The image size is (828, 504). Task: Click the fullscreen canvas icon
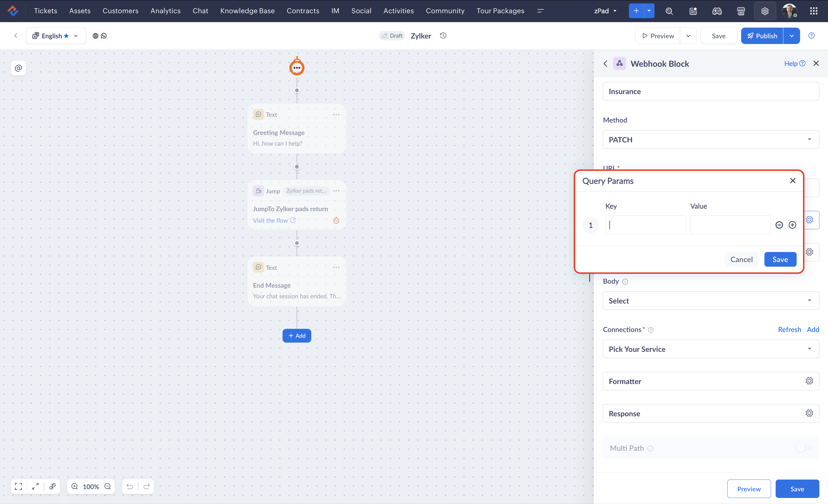(18, 486)
